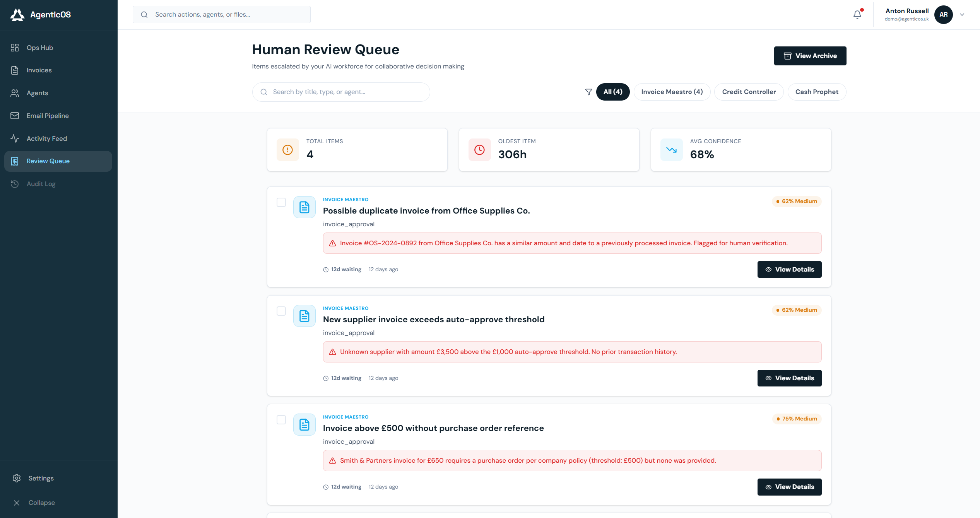The height and width of the screenshot is (518, 980).
Task: Click warning icon in unknown supplier alert
Action: point(332,352)
